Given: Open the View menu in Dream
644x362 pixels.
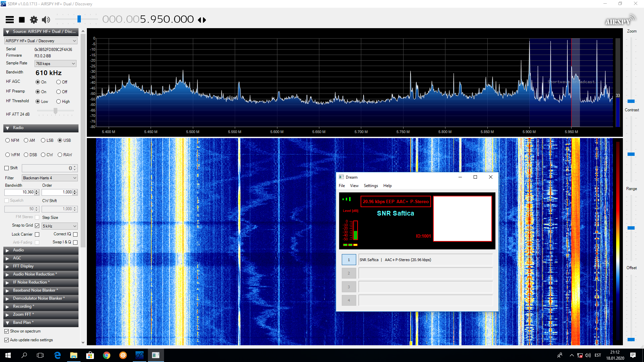Looking at the screenshot, I should [354, 186].
